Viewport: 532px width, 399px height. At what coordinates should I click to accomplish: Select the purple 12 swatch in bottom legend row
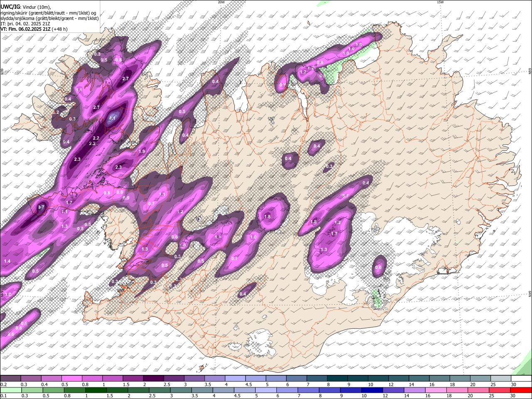[393, 390]
